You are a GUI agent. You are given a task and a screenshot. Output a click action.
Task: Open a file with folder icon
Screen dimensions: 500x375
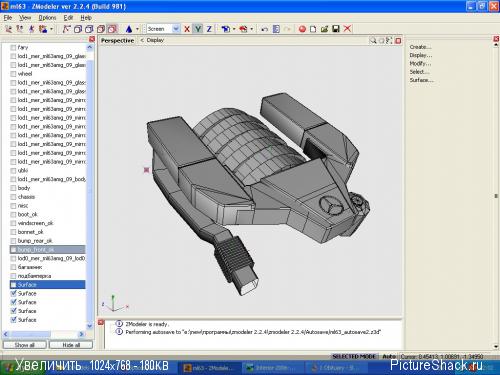pos(324,29)
